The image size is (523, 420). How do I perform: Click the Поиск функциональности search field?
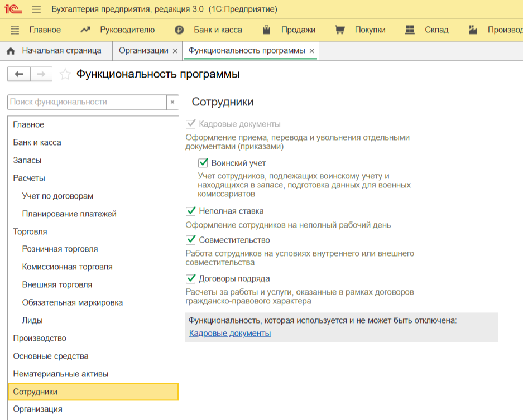(x=87, y=102)
